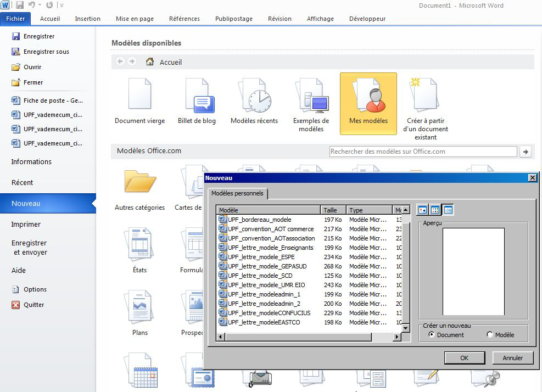Click the template list scroll up arrow

pos(406,210)
